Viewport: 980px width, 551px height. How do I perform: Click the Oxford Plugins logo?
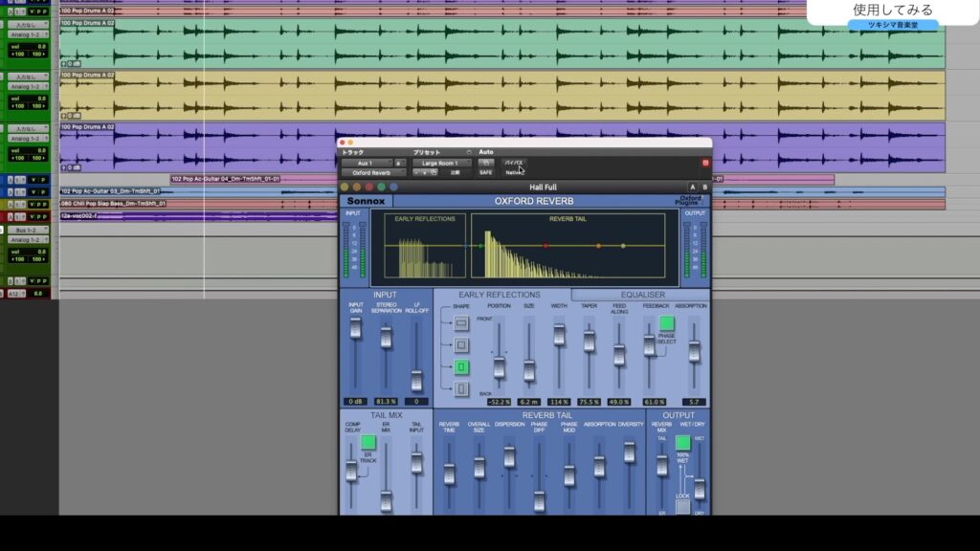coord(689,201)
